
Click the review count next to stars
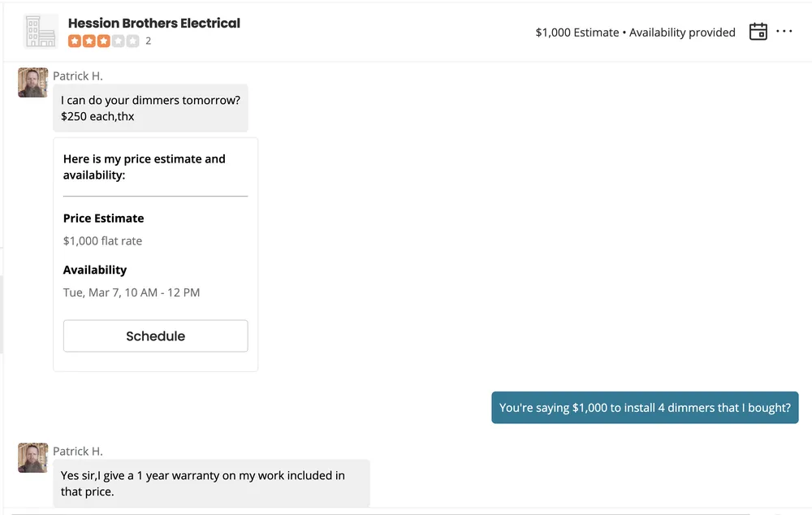coord(148,41)
